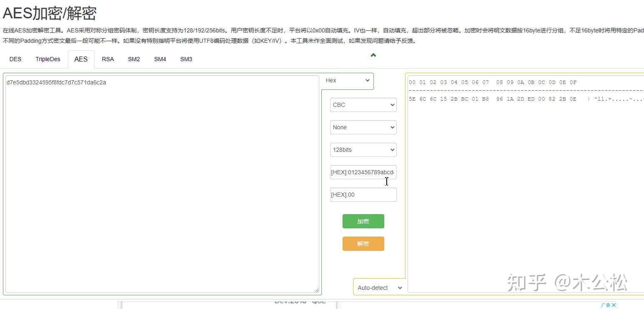Switch to the TripleDes tab
Image resolution: width=644 pixels, height=309 pixels.
coord(47,59)
